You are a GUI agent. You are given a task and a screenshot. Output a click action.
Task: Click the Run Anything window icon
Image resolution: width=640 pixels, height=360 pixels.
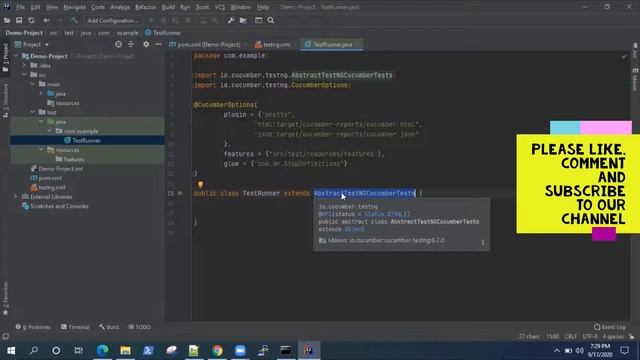point(258,20)
